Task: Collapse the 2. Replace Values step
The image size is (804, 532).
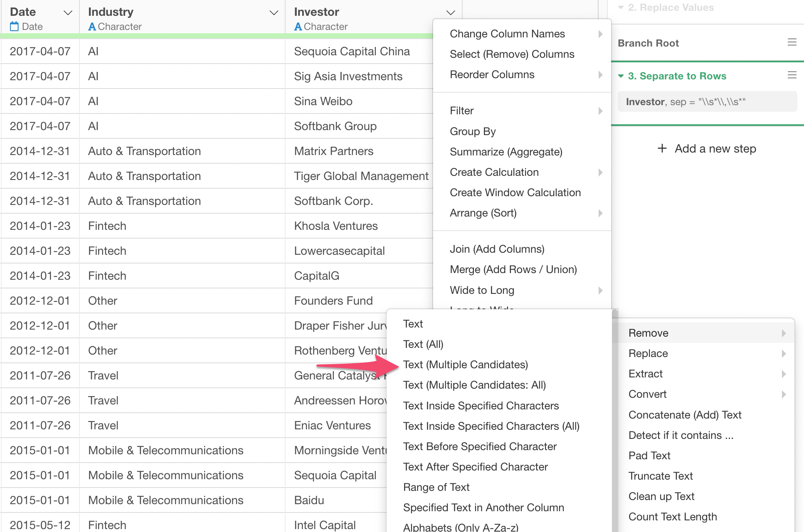Action: 621,7
